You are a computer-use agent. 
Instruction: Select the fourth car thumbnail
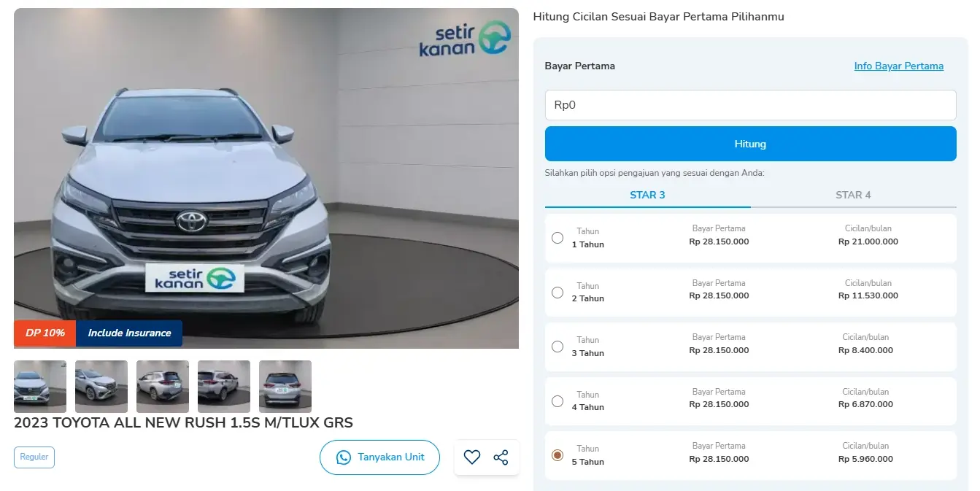tap(224, 386)
